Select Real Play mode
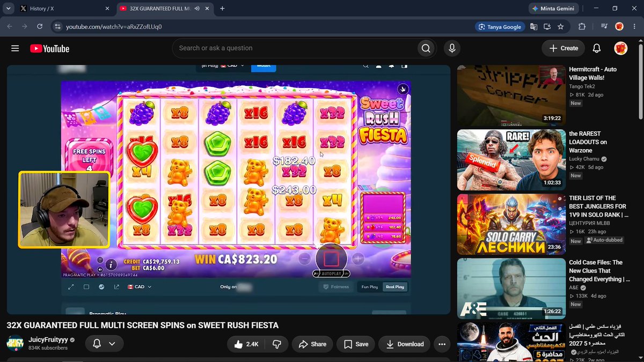The height and width of the screenshot is (362, 644). (x=395, y=287)
